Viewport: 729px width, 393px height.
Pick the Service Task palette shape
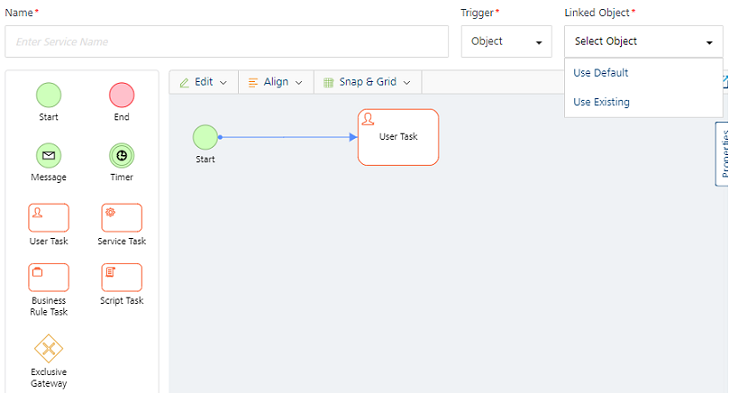point(122,218)
